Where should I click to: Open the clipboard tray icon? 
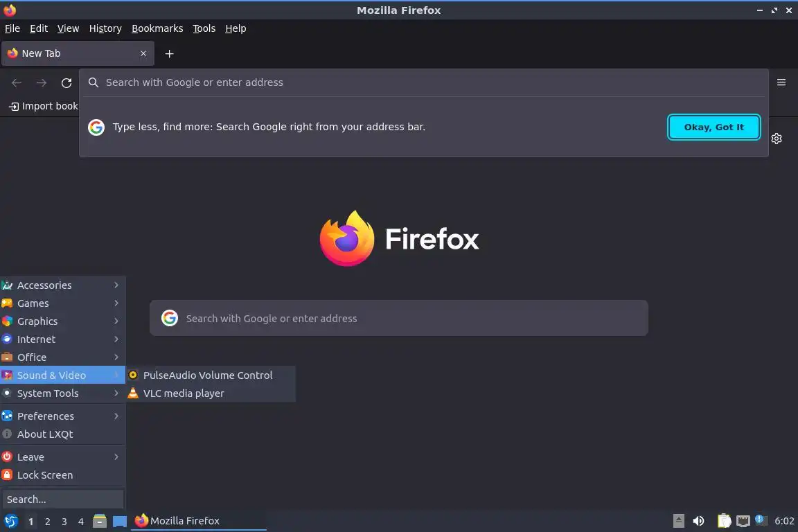[724, 521]
